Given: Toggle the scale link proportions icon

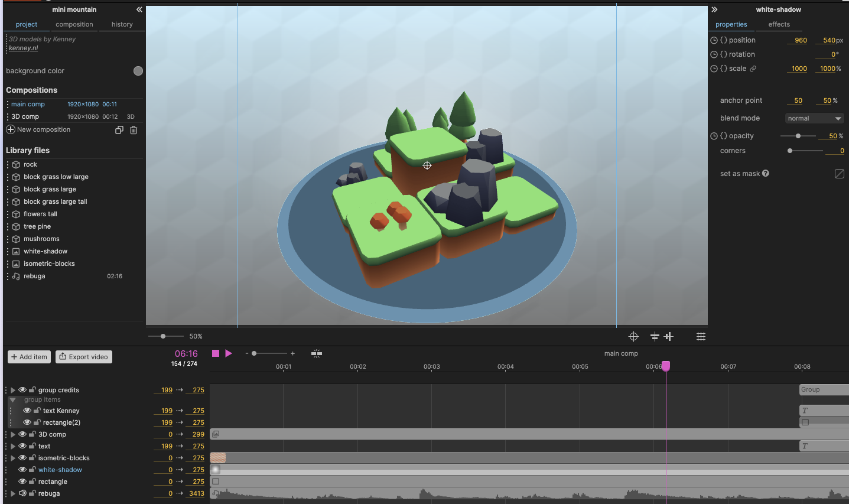Looking at the screenshot, I should [x=753, y=69].
